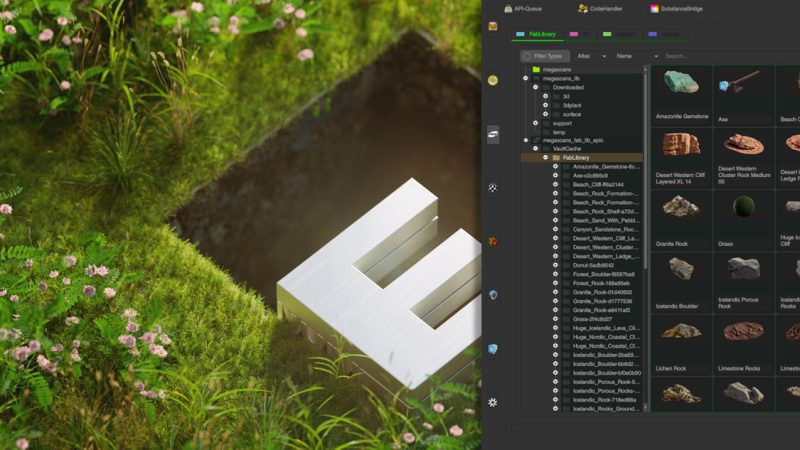Image resolution: width=800 pixels, height=450 pixels.
Task: Open the Name sort dropdown
Action: (x=637, y=56)
